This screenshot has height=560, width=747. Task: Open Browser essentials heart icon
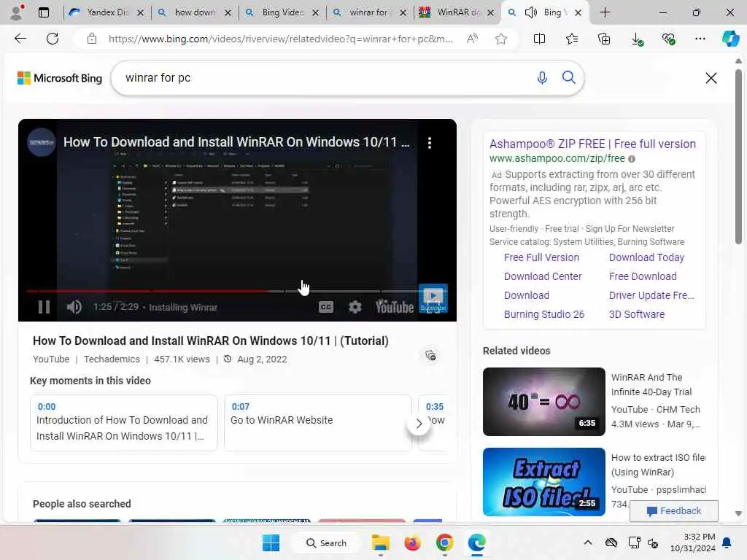(x=668, y=39)
